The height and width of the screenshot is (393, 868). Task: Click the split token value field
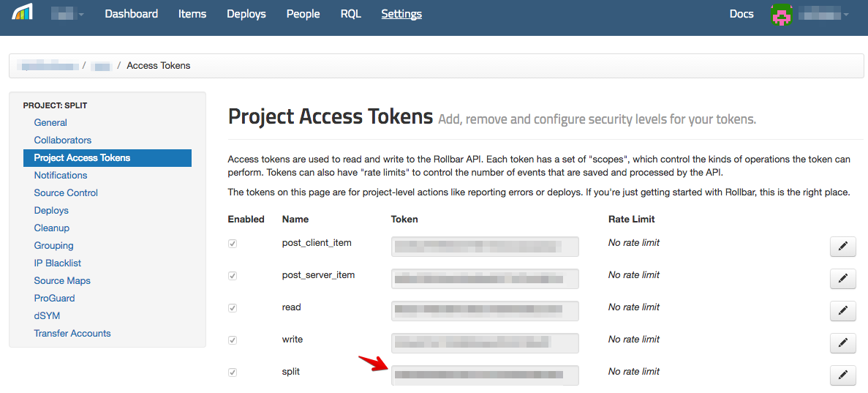[x=485, y=375]
